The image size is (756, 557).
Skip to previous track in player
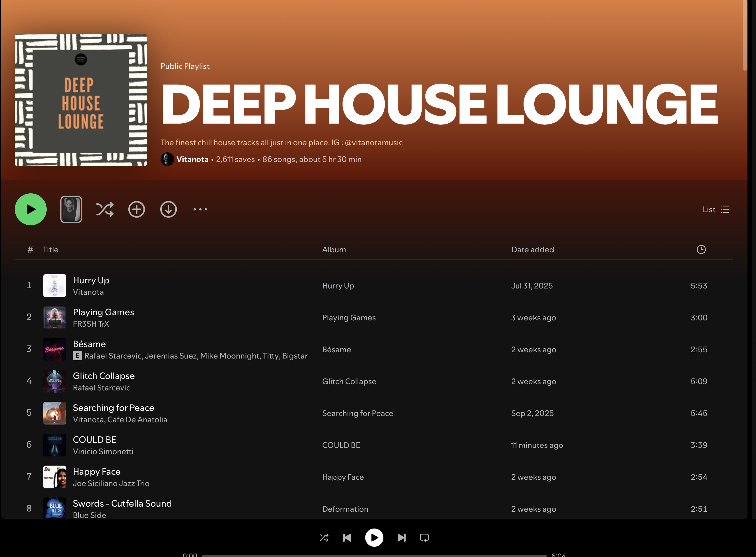point(347,537)
